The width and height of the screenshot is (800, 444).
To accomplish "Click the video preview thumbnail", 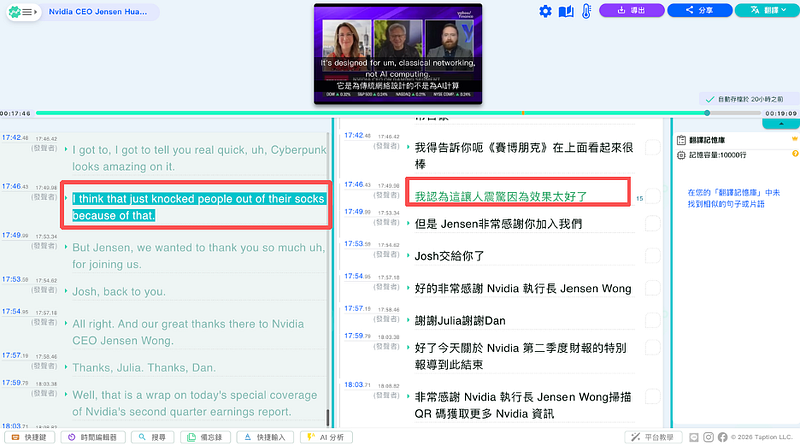I will (398, 54).
